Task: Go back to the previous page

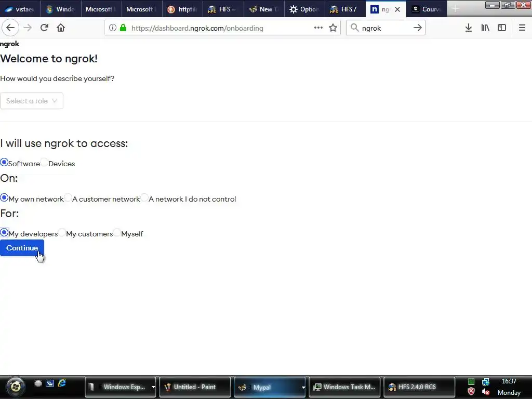Action: [10, 28]
